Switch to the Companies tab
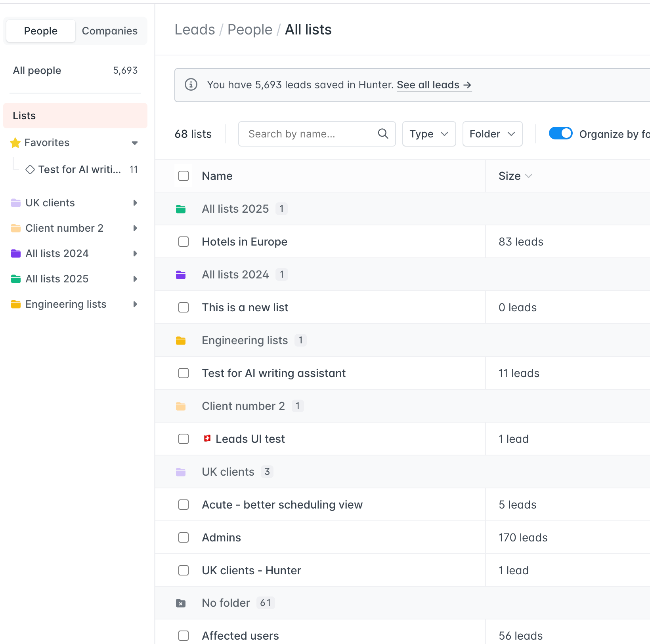The width and height of the screenshot is (650, 644). [110, 30]
